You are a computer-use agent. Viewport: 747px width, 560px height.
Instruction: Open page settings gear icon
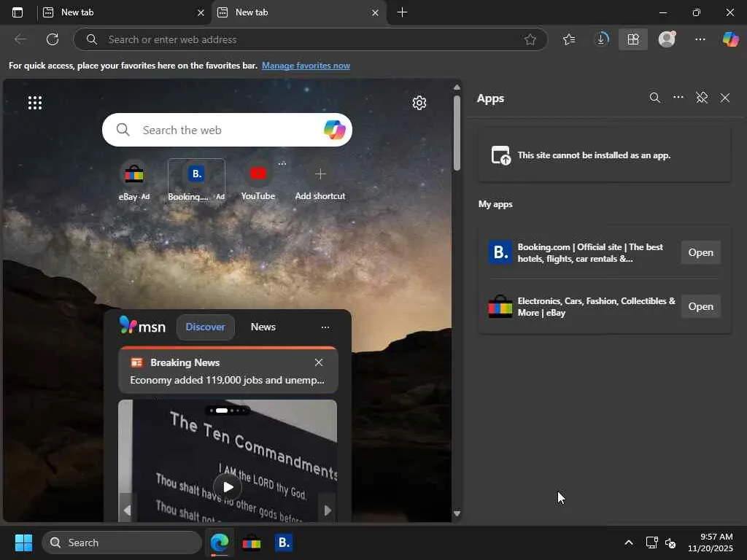pos(419,103)
